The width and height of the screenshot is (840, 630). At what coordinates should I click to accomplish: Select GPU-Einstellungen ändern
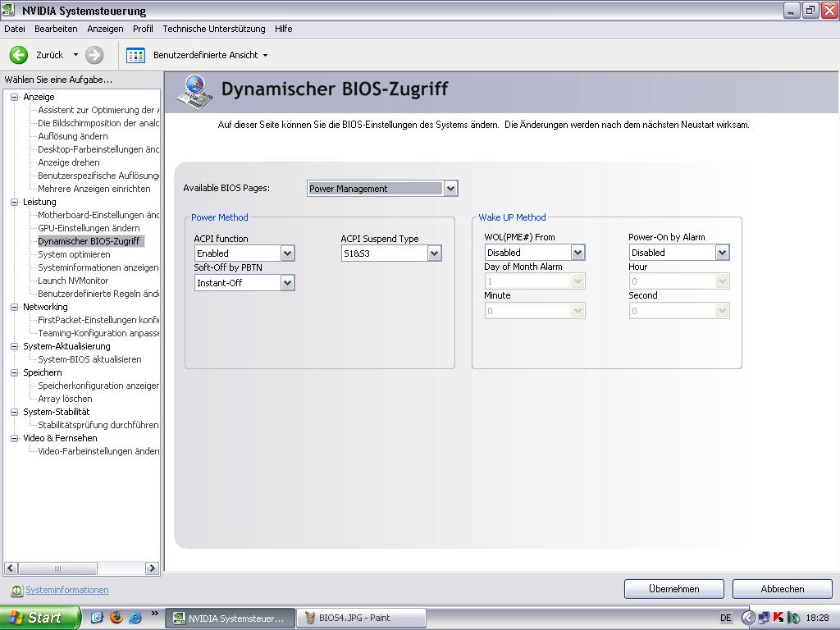89,228
